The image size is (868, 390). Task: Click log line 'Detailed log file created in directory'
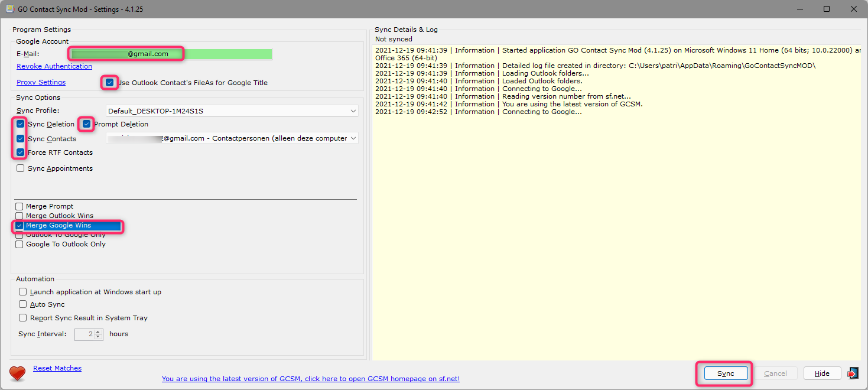(x=596, y=66)
